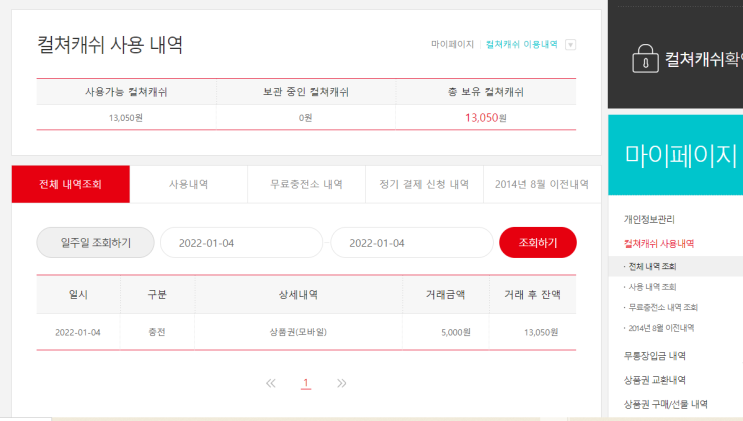Open 상품권 교환내역 sidebar link
Screen dimensions: 743x421
[654, 380]
